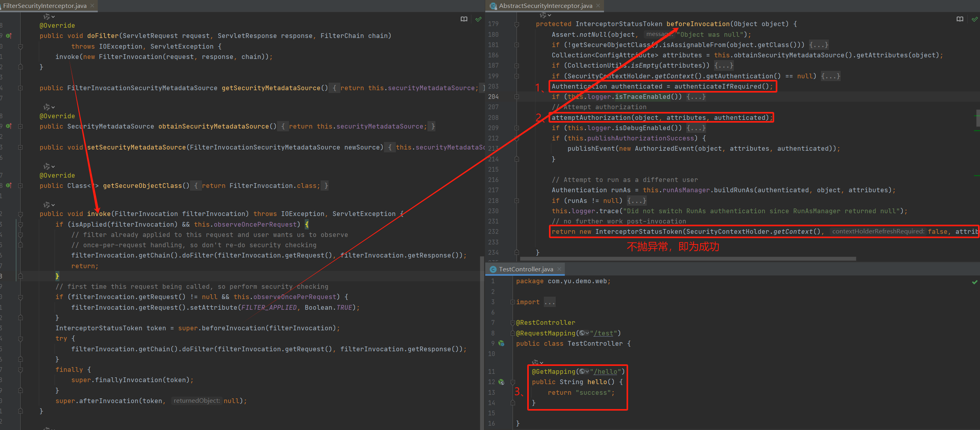This screenshot has height=430, width=980.
Task: Click the contextHolderRefreshRequired: parameter hint
Action: [x=878, y=231]
